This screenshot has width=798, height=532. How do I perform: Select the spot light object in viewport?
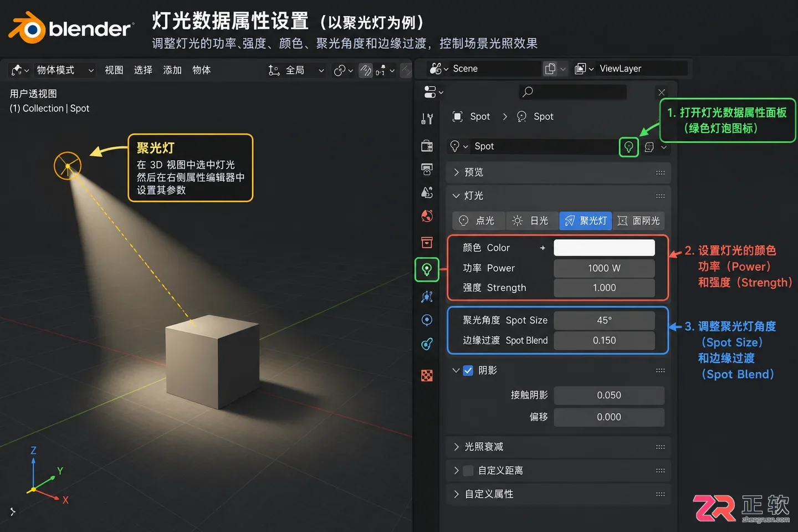pos(68,165)
